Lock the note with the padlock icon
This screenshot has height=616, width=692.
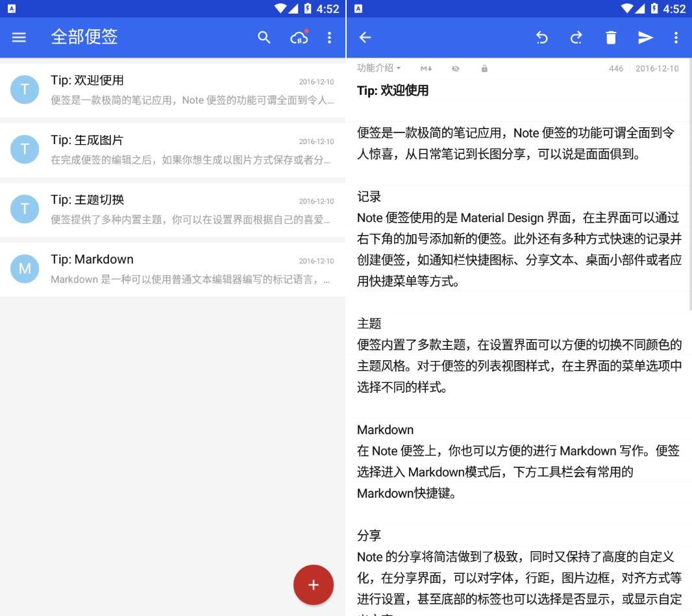484,68
